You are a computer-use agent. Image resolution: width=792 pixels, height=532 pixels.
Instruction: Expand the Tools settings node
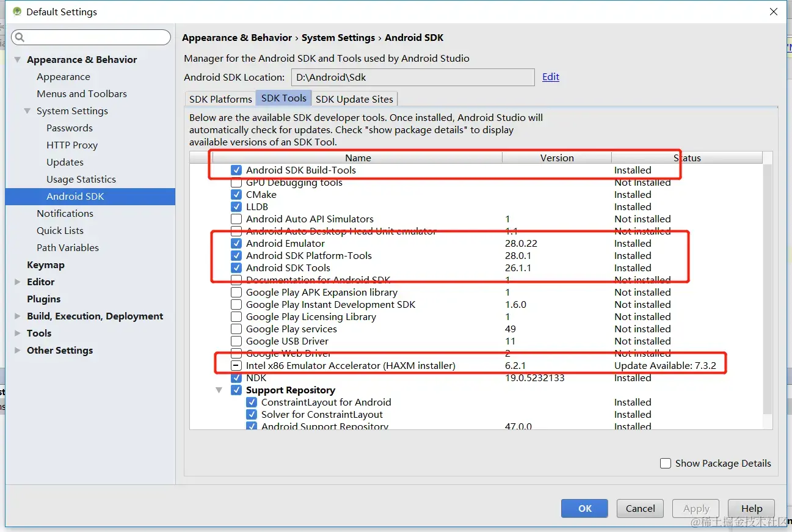pyautogui.click(x=18, y=333)
